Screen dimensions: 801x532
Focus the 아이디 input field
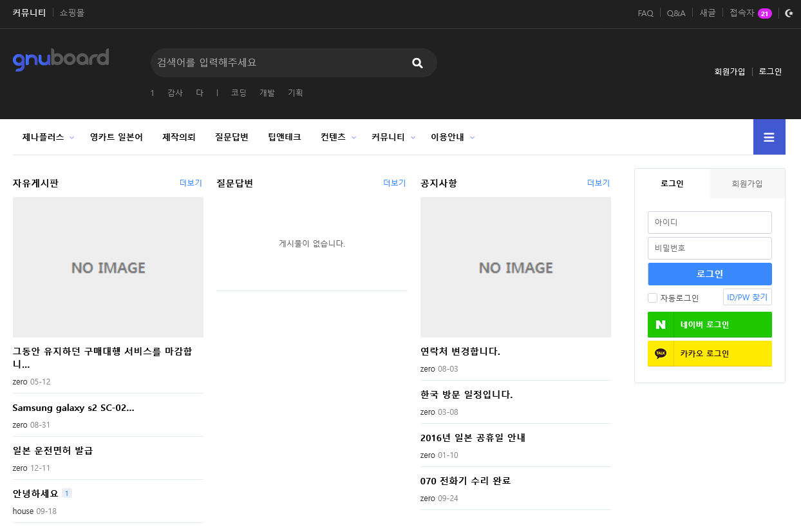tap(710, 222)
